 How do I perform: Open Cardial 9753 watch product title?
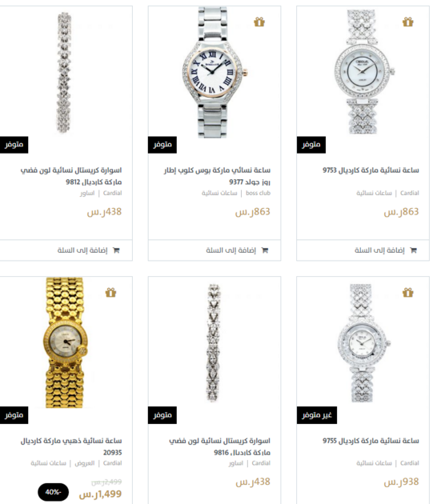coord(371,170)
